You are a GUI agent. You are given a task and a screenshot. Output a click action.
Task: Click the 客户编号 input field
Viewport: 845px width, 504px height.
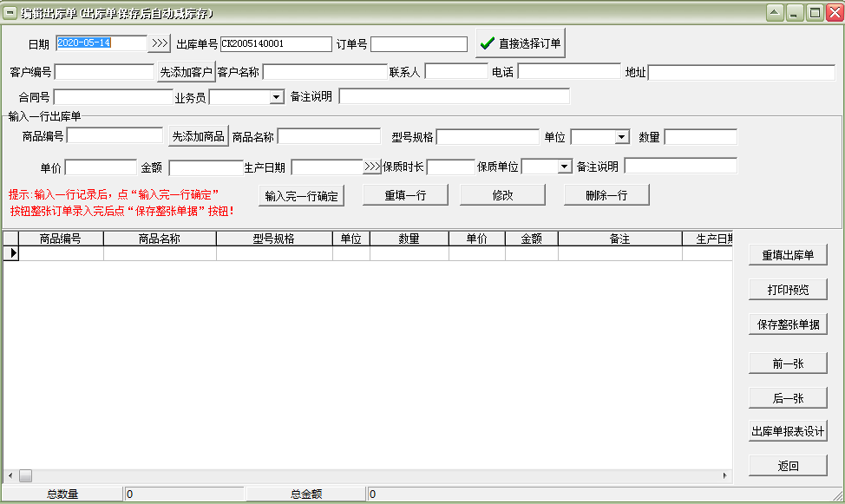105,72
